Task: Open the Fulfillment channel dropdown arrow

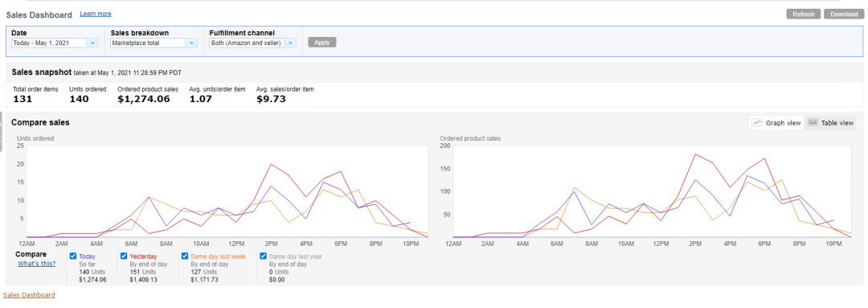Action: click(290, 43)
